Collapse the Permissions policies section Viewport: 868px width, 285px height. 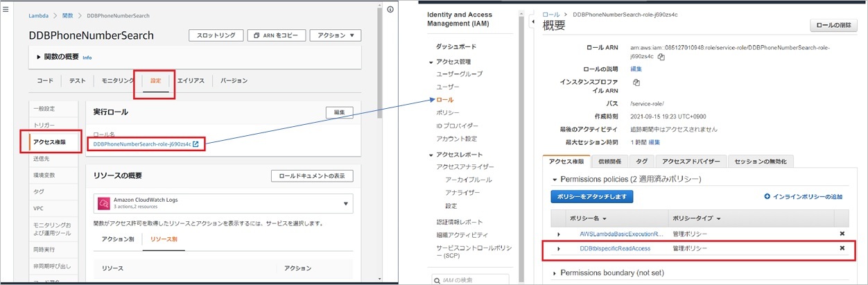click(555, 180)
